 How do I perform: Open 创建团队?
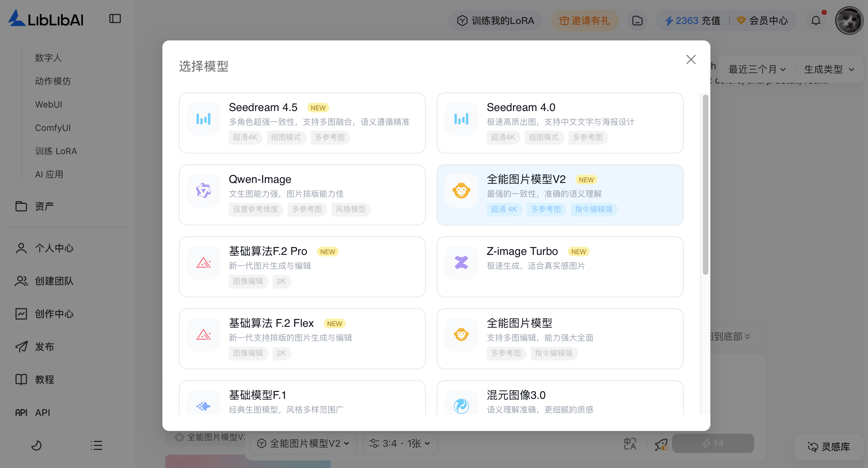coord(45,281)
